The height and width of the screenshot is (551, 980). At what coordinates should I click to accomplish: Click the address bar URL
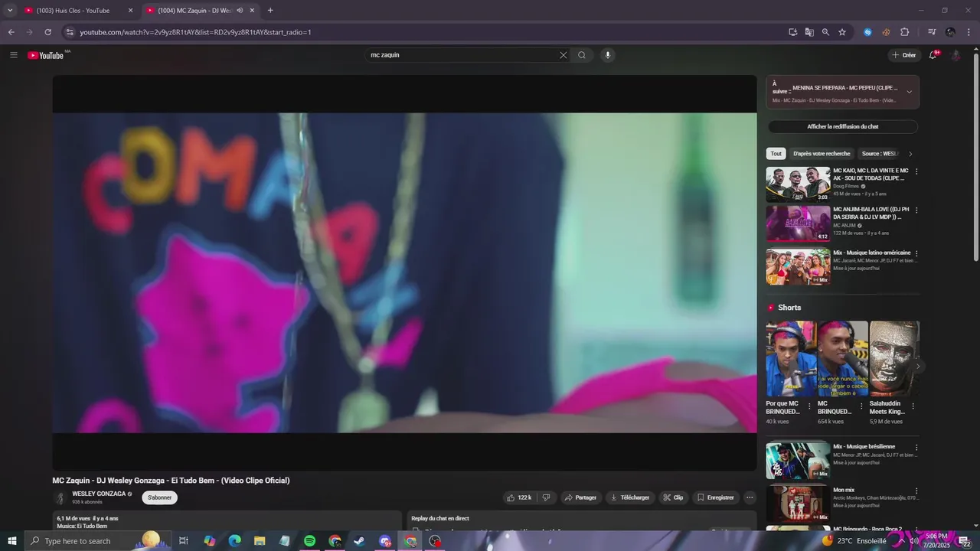pyautogui.click(x=196, y=32)
